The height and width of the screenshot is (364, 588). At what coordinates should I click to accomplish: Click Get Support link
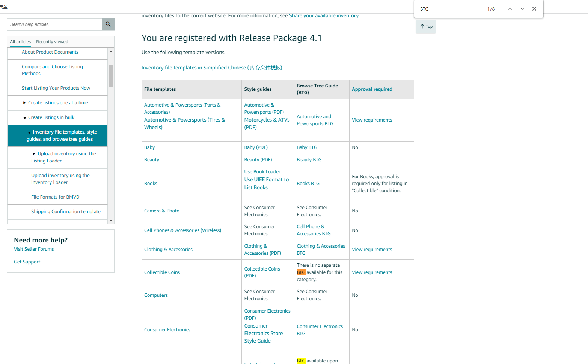[x=27, y=262]
